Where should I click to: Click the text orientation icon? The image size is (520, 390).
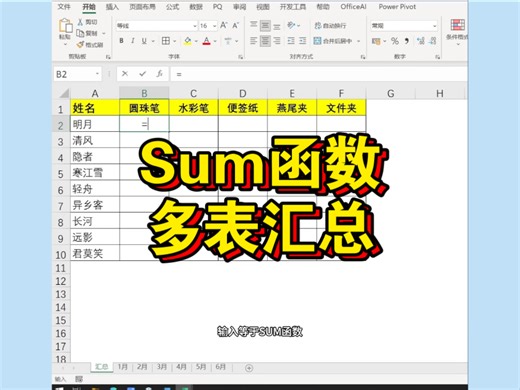click(291, 25)
